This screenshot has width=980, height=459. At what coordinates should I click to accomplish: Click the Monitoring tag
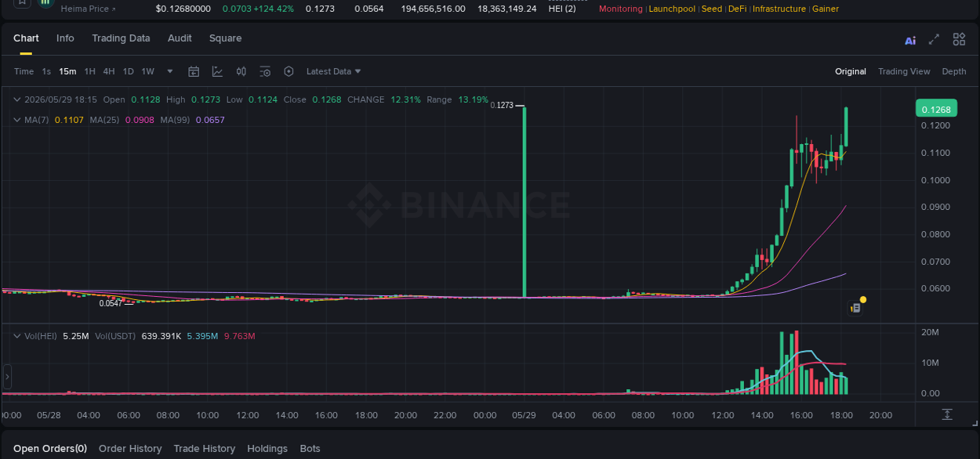[x=620, y=9]
